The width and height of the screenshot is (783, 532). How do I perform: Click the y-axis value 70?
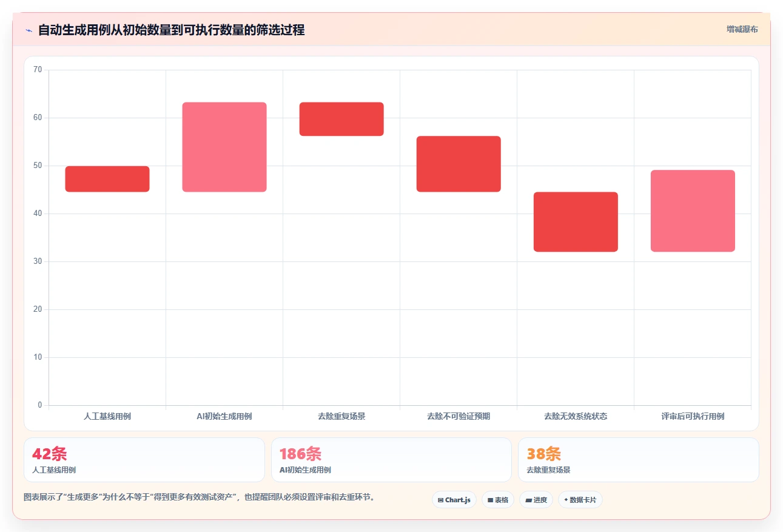tap(38, 70)
